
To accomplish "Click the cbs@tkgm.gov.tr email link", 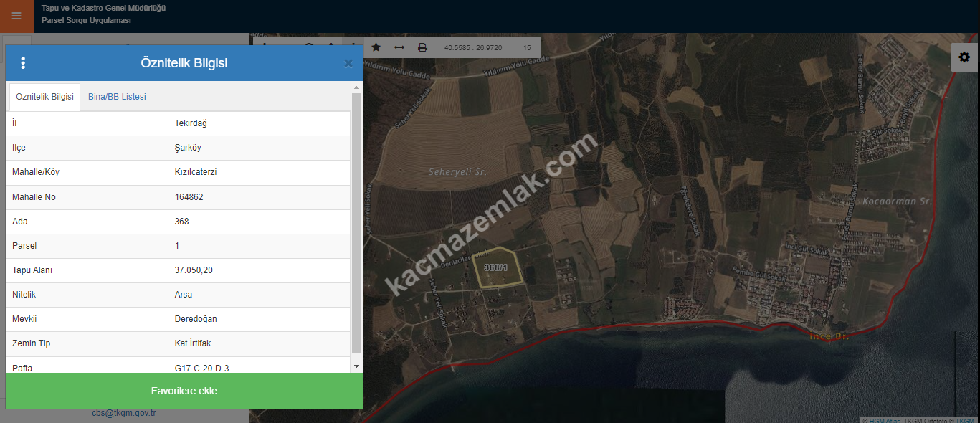I will coord(124,413).
